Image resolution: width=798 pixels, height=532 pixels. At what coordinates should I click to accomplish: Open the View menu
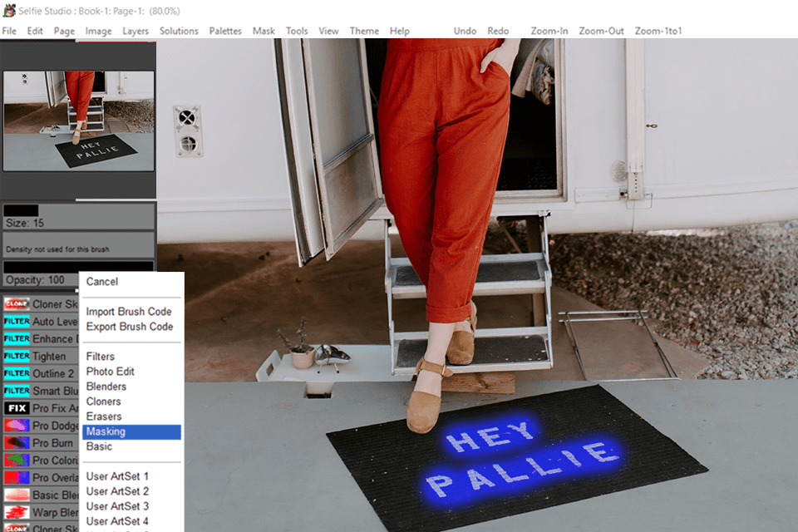(329, 31)
